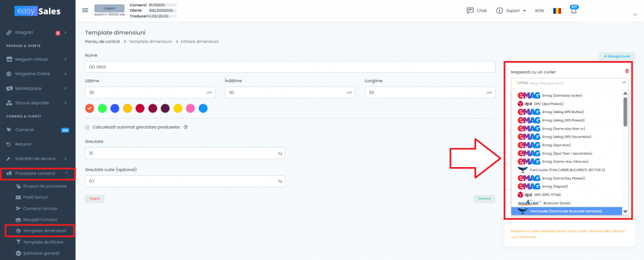644x260 pixels.
Task: Expand the Marketplace submenu chevron
Action: (65, 88)
